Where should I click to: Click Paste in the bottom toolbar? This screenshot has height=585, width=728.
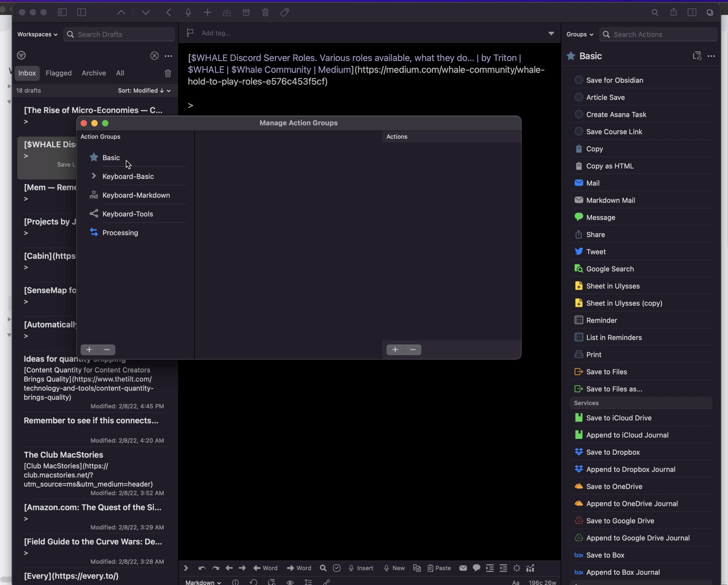click(439, 568)
